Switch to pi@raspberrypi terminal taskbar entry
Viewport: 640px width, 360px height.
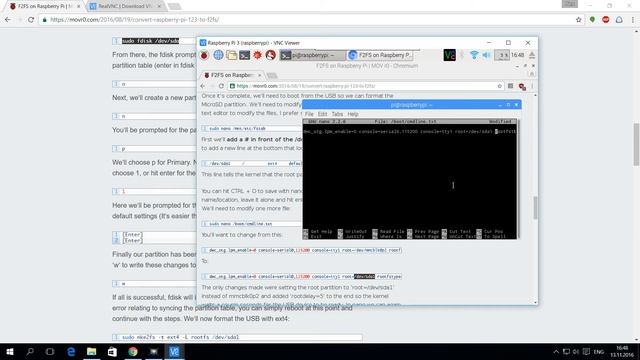312,55
